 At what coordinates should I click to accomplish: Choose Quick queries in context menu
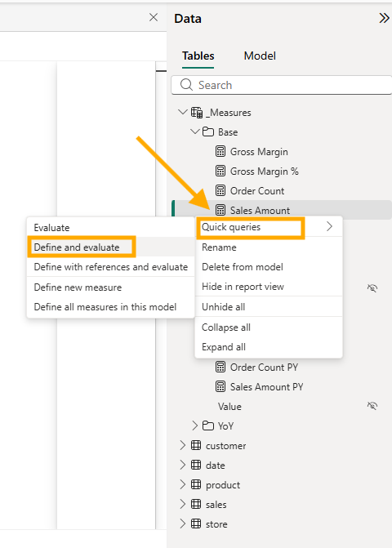pyautogui.click(x=269, y=227)
